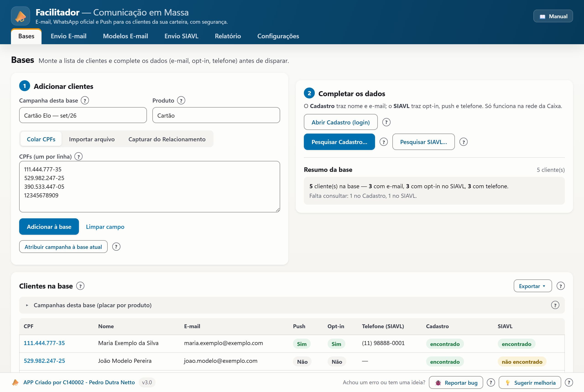Image resolution: width=584 pixels, height=392 pixels.
Task: Click footer megaphone icon near APP Criado
Action: click(x=15, y=382)
